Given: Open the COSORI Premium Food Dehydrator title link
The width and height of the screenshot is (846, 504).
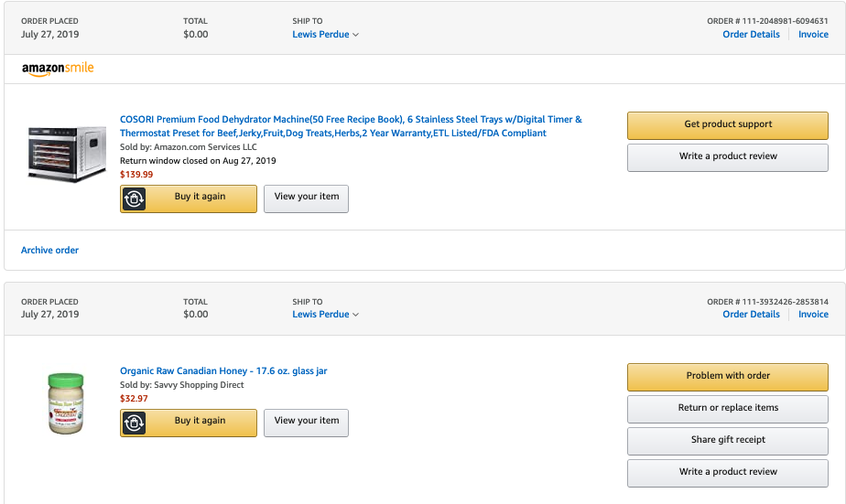Looking at the screenshot, I should point(351,126).
